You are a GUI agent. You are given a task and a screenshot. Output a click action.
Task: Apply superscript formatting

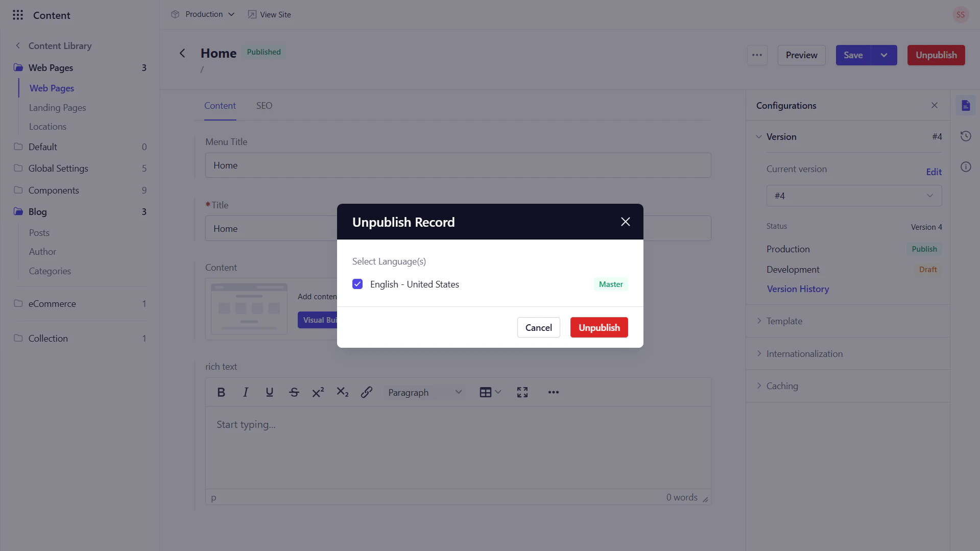coord(318,392)
